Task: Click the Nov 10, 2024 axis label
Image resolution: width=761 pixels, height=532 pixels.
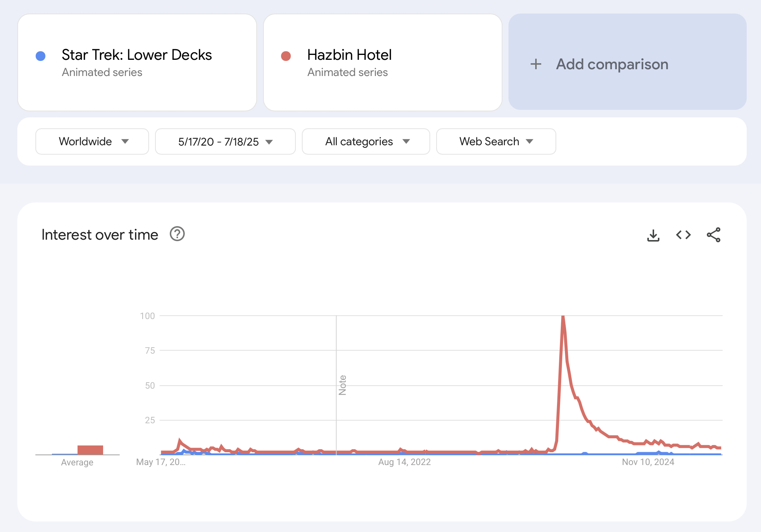Action: [x=648, y=462]
